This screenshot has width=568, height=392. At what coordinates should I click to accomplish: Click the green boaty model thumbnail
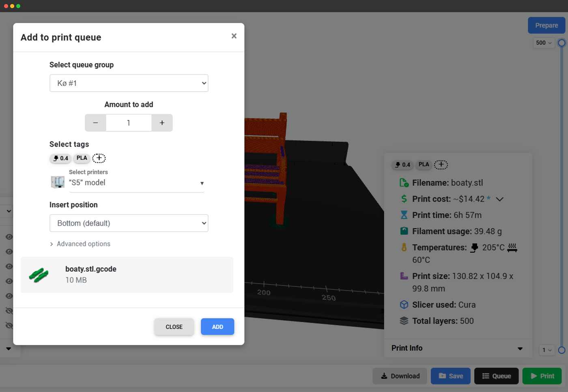(x=39, y=275)
